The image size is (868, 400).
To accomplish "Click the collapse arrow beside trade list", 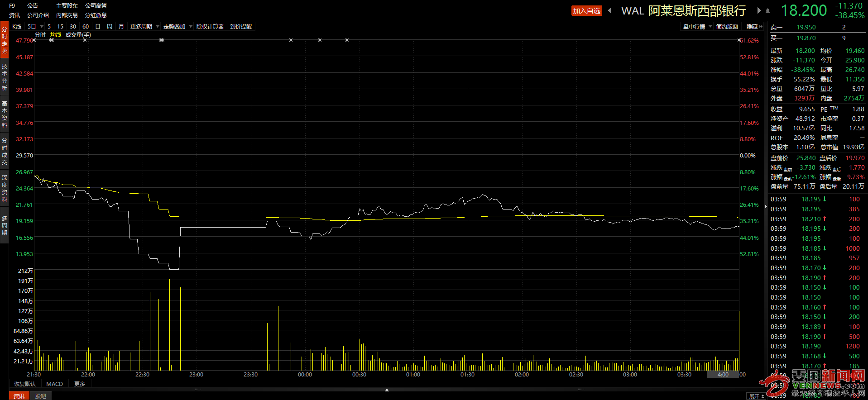I will 766,206.
